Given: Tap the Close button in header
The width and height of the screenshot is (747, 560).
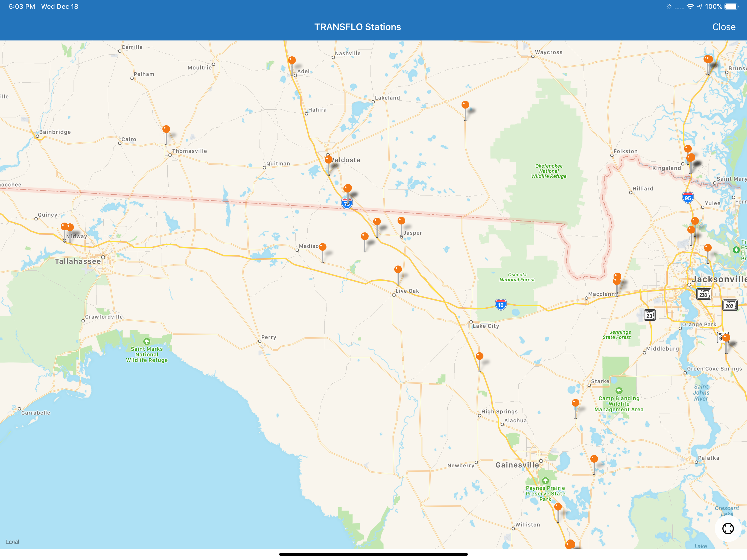Looking at the screenshot, I should 724,27.
